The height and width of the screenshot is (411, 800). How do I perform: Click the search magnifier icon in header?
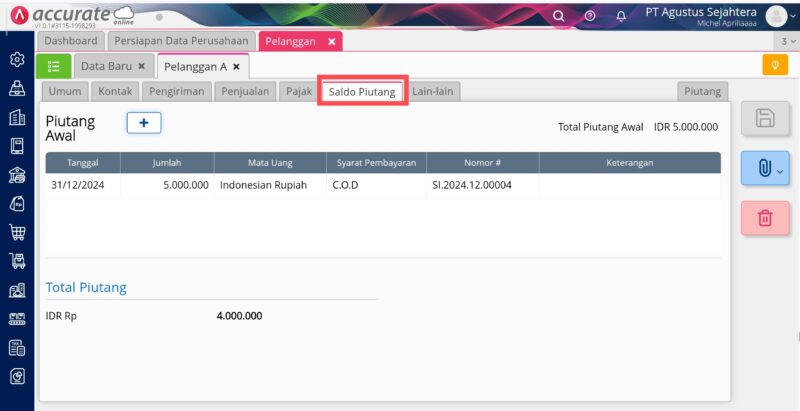pos(559,16)
